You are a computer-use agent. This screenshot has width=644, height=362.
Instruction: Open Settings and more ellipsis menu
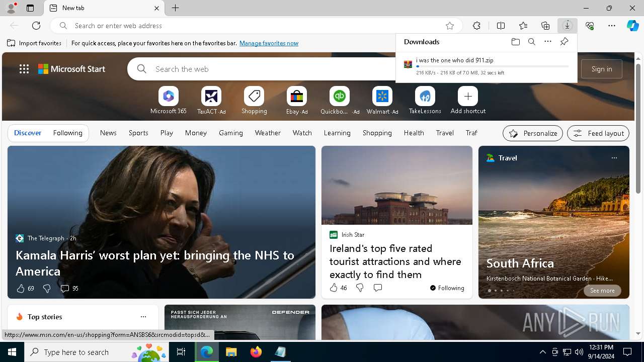click(x=612, y=26)
